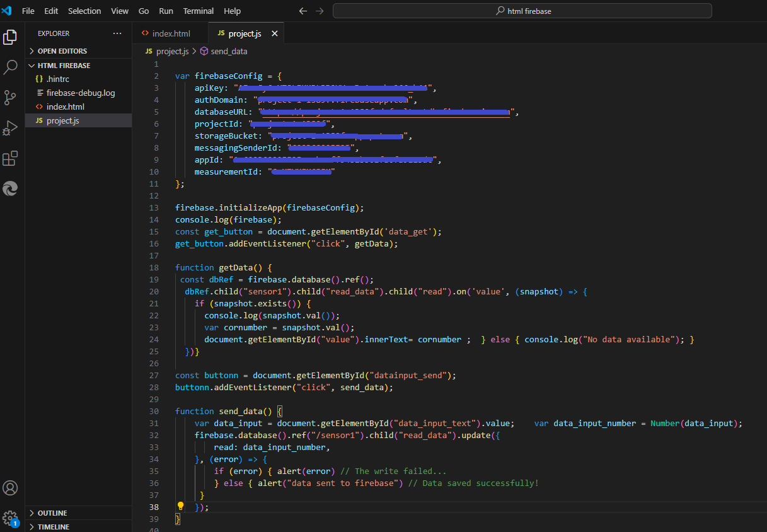
Task: Open the Accounts icon in the activity bar
Action: click(10, 488)
